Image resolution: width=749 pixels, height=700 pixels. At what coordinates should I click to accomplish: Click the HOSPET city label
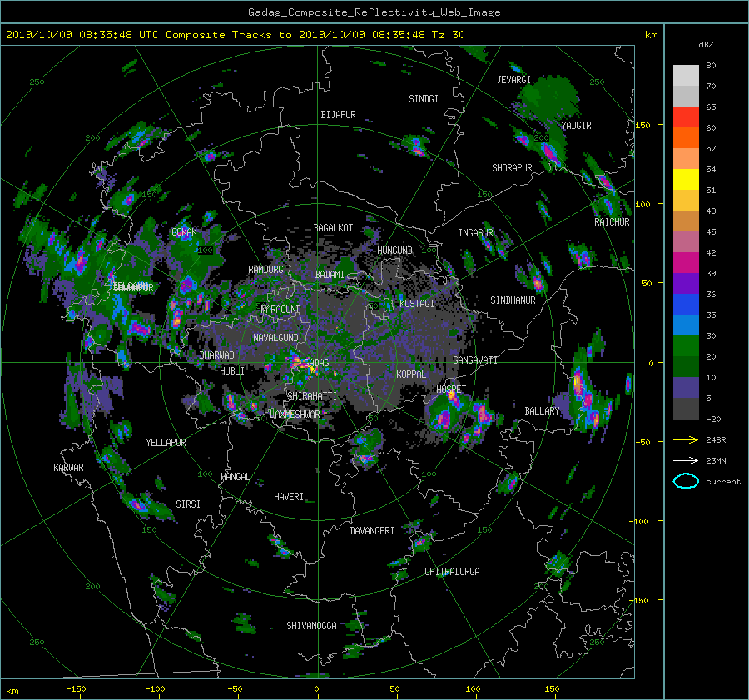point(451,390)
